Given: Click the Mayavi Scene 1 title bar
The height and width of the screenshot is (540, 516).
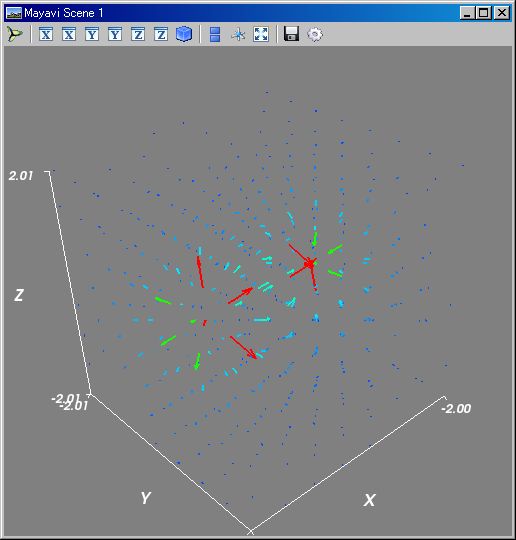Looking at the screenshot, I should tap(241, 13).
